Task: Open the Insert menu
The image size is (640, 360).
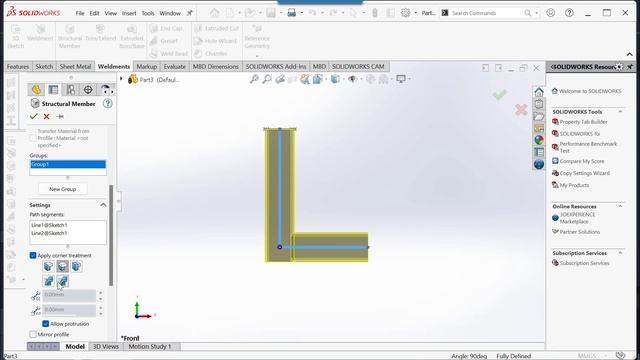Action: tap(129, 13)
